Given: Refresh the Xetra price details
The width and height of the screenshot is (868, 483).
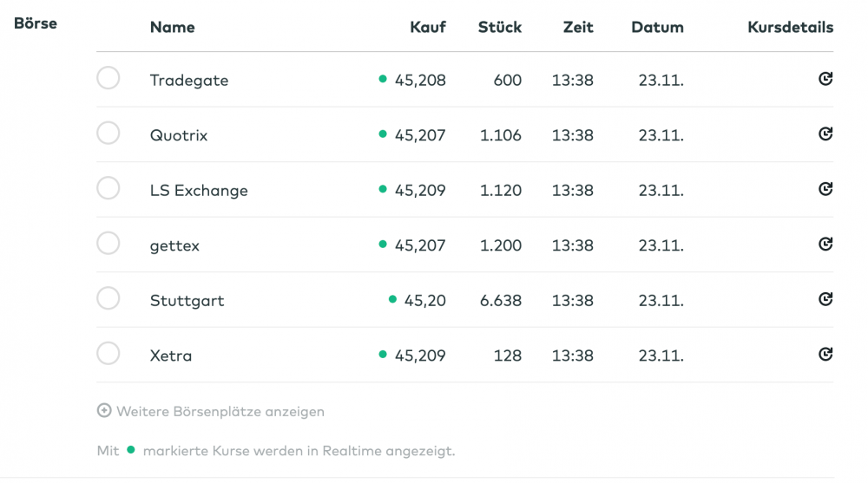Looking at the screenshot, I should pyautogui.click(x=825, y=354).
